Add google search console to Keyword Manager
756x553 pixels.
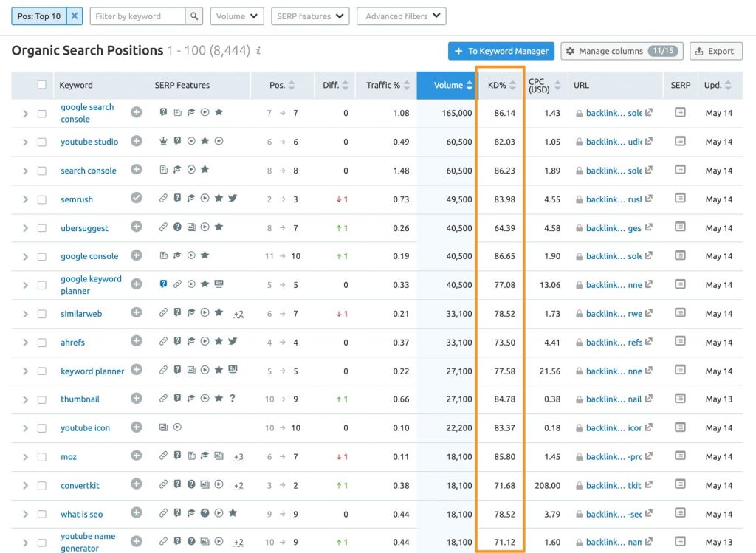(136, 113)
